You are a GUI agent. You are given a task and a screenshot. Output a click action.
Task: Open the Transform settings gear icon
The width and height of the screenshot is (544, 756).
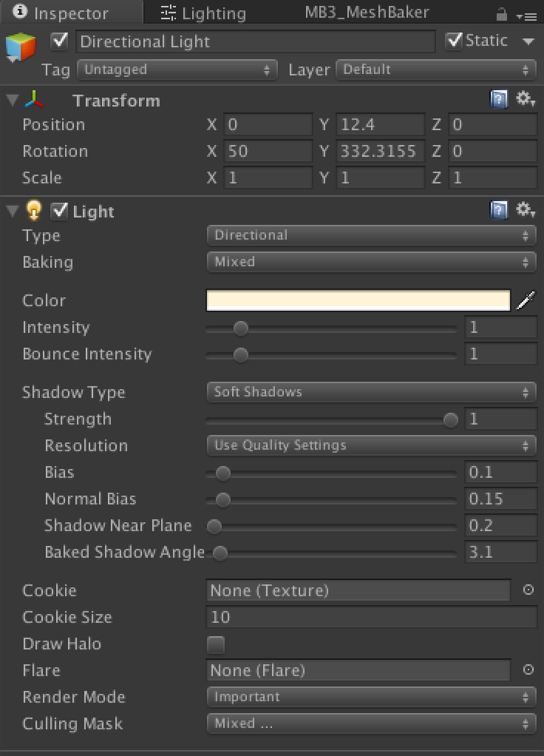coord(523,100)
